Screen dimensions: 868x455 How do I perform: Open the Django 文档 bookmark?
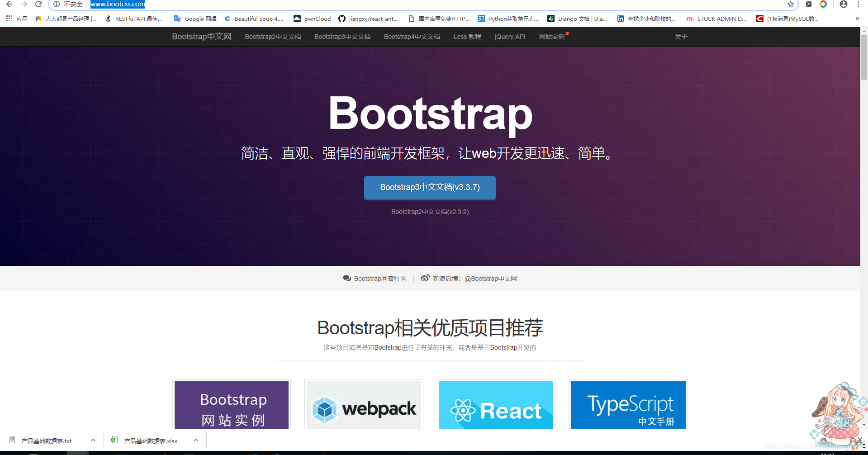coord(577,19)
